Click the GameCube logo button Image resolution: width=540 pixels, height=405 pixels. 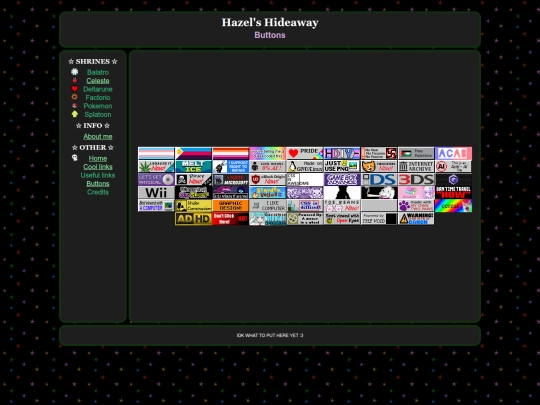tap(454, 179)
